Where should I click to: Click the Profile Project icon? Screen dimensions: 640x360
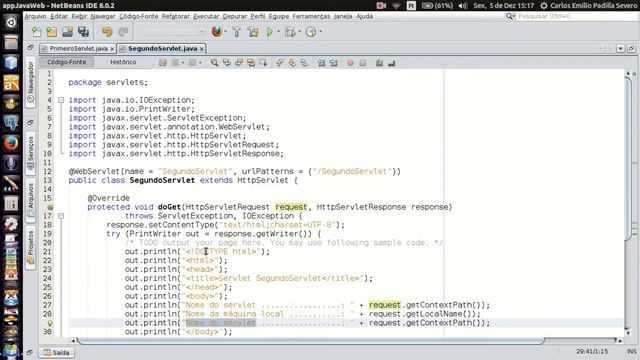(x=311, y=32)
